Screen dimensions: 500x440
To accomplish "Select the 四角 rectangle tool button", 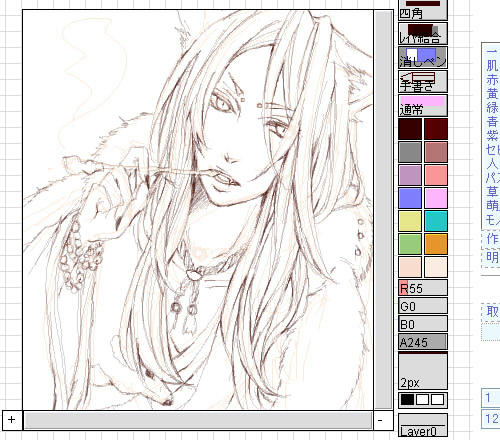I will point(423,10).
